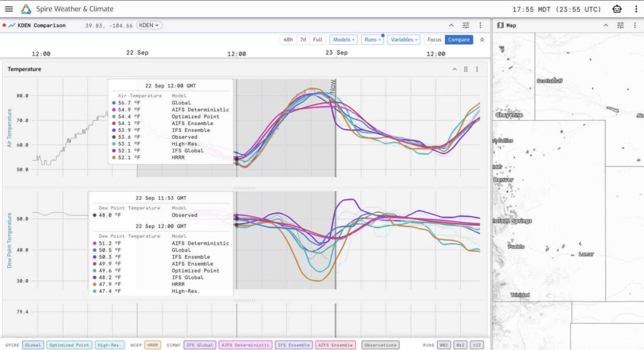The height and width of the screenshot is (350, 644).
Task: Switch to Compare mode
Action: [x=458, y=40]
